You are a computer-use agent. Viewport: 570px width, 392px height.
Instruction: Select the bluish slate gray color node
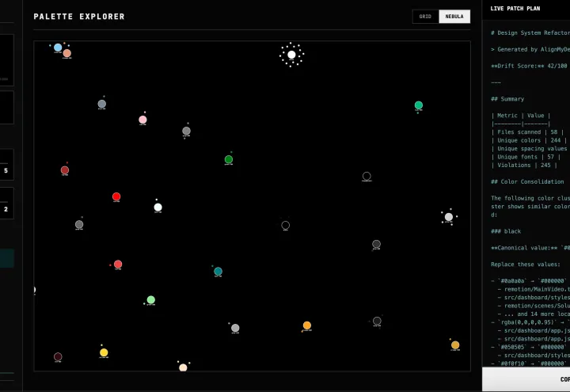point(102,104)
